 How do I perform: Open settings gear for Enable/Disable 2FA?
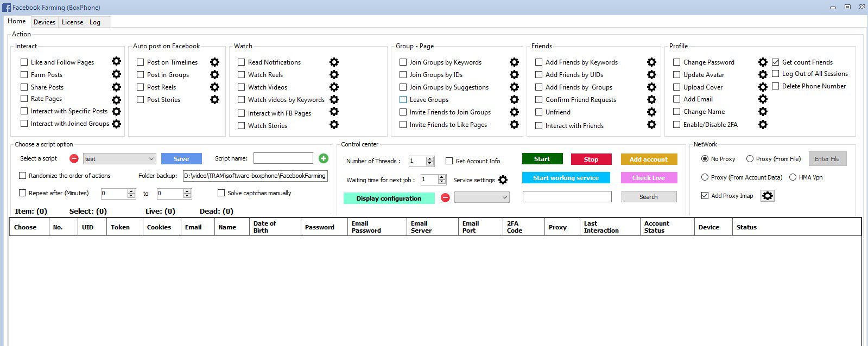(x=763, y=125)
